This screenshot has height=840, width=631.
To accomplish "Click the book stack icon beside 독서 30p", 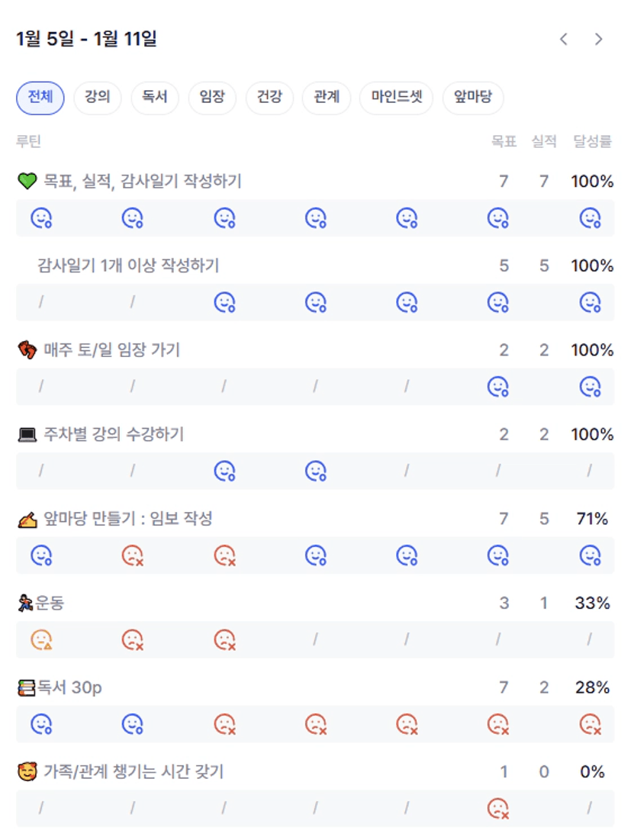I will point(26,688).
